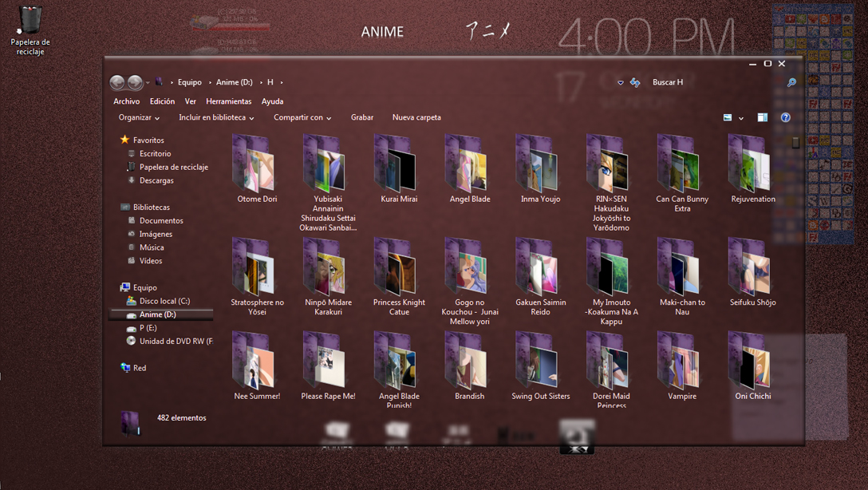Open the Gogo no Kouchou folder

[469, 281]
